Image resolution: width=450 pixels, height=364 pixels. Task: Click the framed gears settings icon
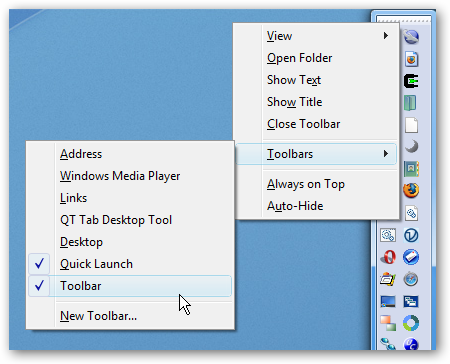tap(388, 235)
